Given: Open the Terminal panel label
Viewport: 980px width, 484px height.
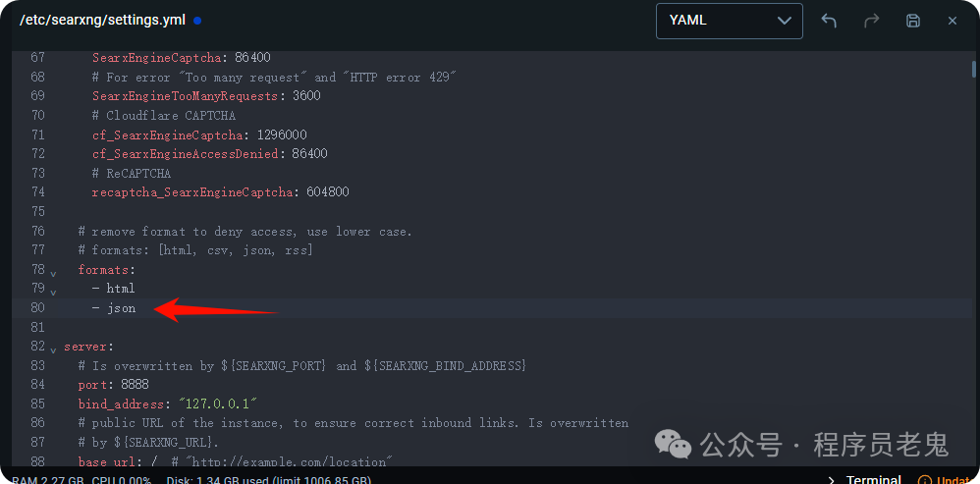Looking at the screenshot, I should tap(874, 480).
